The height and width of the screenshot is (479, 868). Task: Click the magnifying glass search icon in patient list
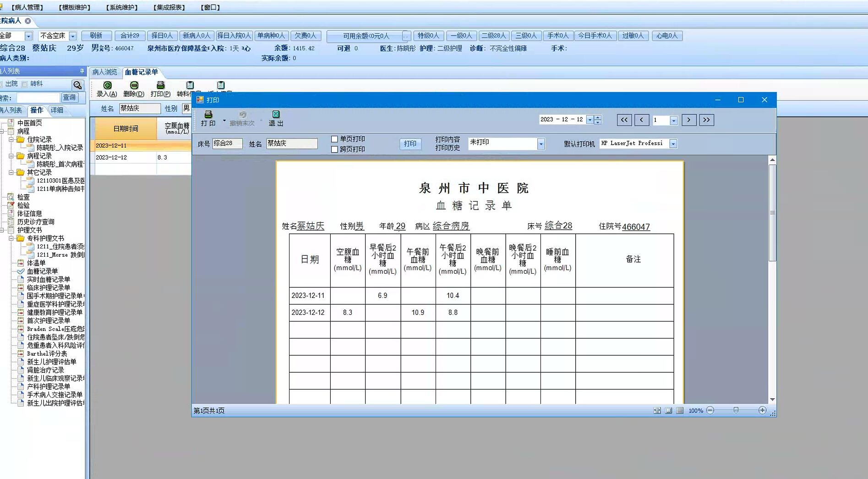[77, 85]
